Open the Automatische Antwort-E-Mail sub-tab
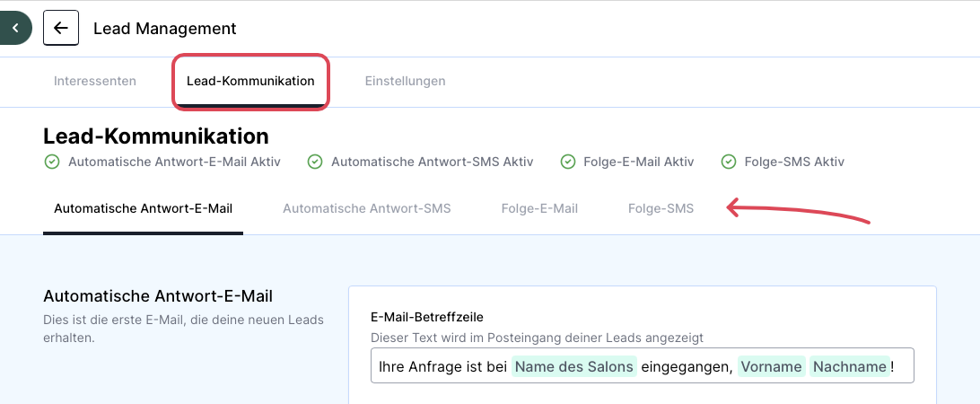Viewport: 980px width, 404px height. coord(143,209)
